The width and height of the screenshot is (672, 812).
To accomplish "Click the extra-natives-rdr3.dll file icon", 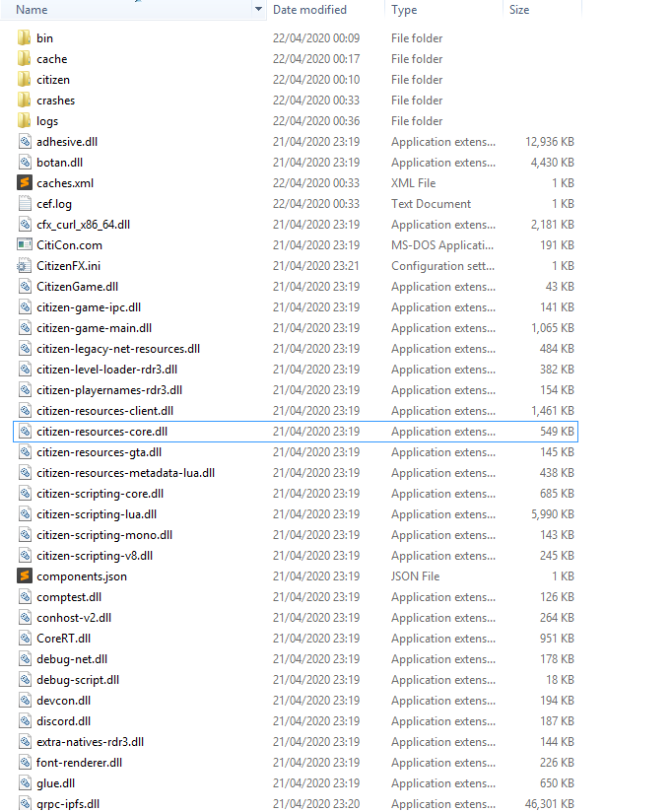I will (x=25, y=742).
